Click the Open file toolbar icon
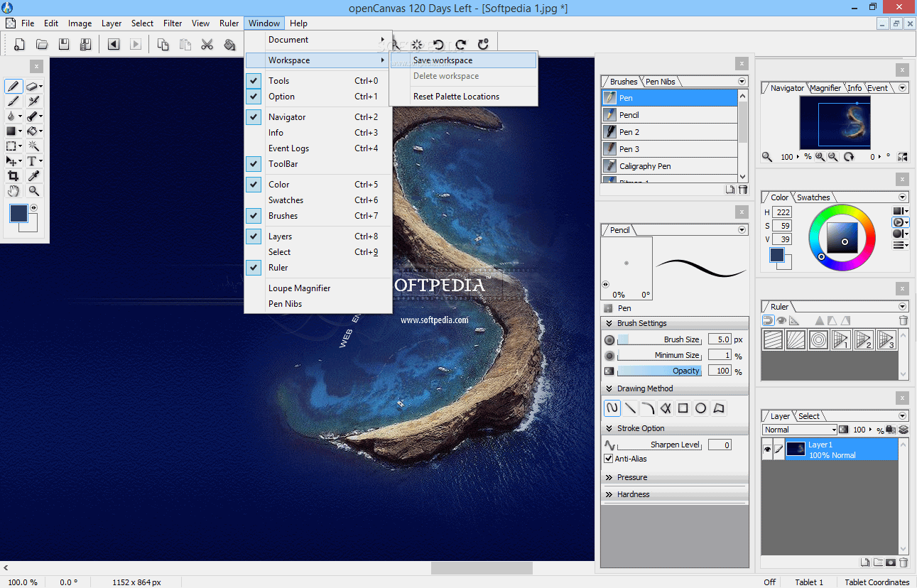Screen dimensions: 917x588 [x=42, y=45]
